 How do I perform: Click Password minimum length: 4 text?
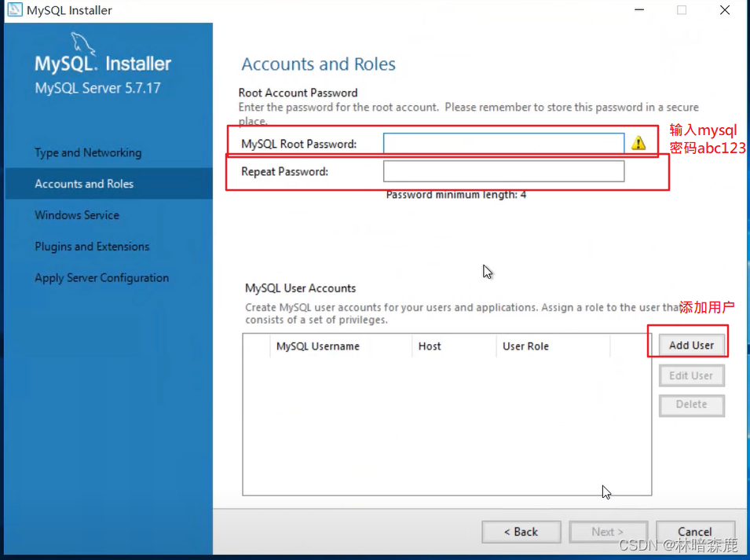pos(456,195)
